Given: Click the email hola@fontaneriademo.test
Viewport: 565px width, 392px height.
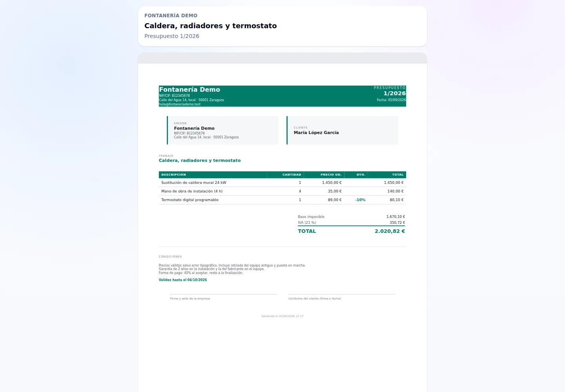Looking at the screenshot, I should tap(180, 104).
